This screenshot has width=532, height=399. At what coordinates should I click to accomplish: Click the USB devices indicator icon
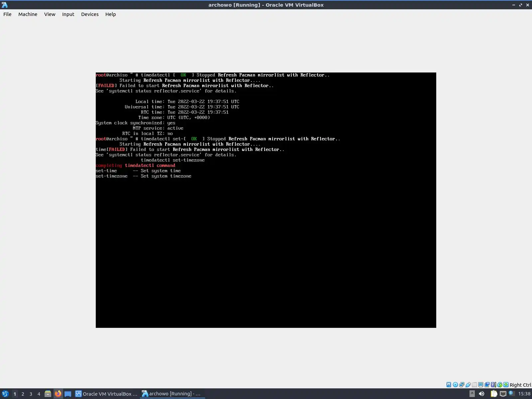coord(468,385)
